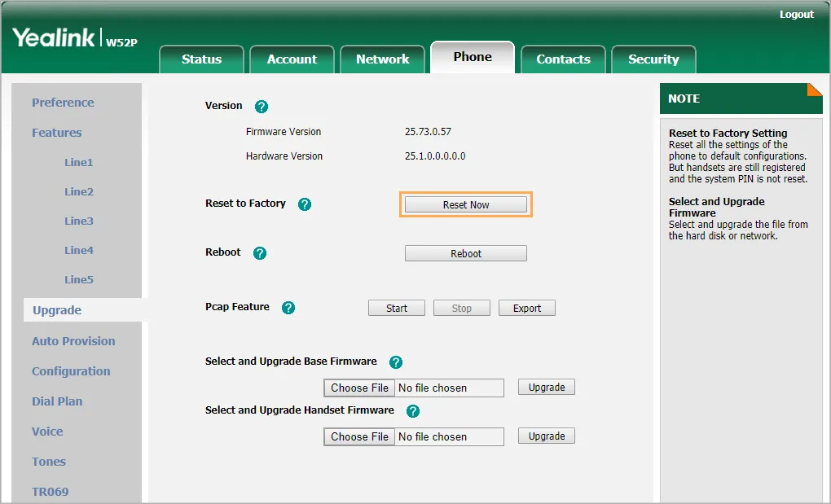
Task: Open help icon beside Reset to Factory
Action: 305,204
